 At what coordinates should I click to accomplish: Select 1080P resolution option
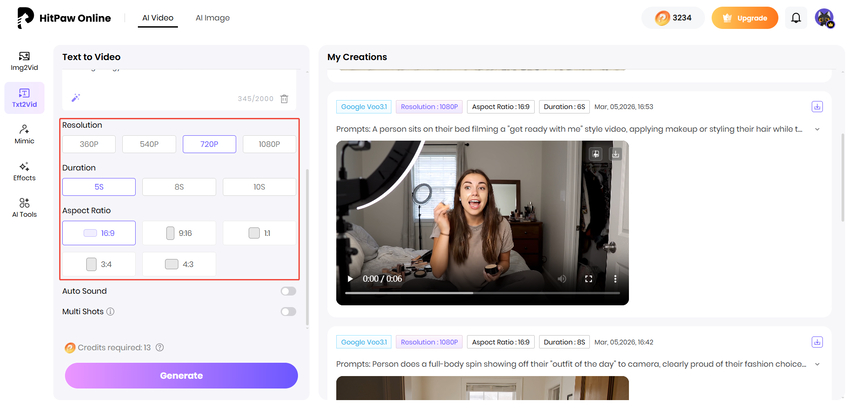(x=269, y=144)
